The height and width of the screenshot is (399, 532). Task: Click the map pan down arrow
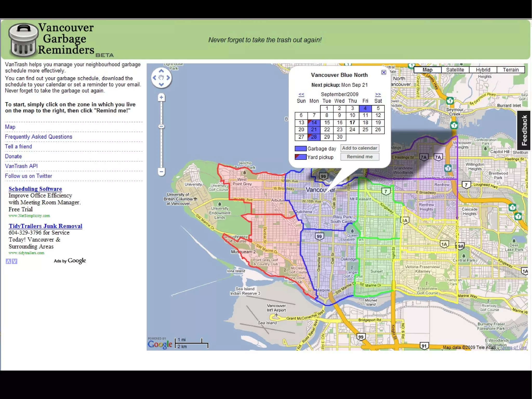(x=161, y=84)
